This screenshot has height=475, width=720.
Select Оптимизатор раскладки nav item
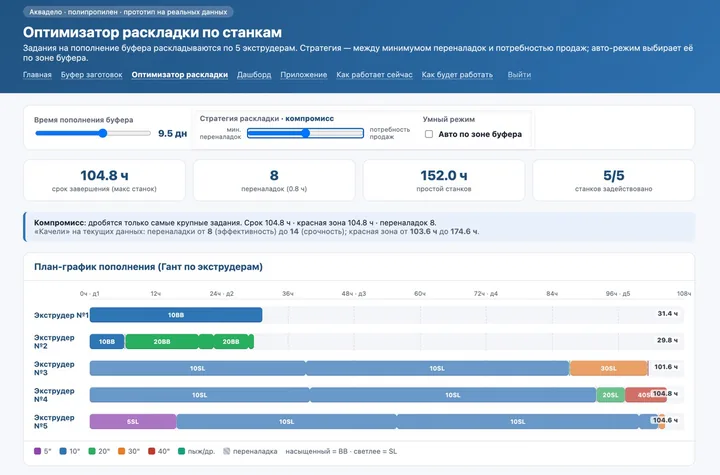(x=180, y=75)
